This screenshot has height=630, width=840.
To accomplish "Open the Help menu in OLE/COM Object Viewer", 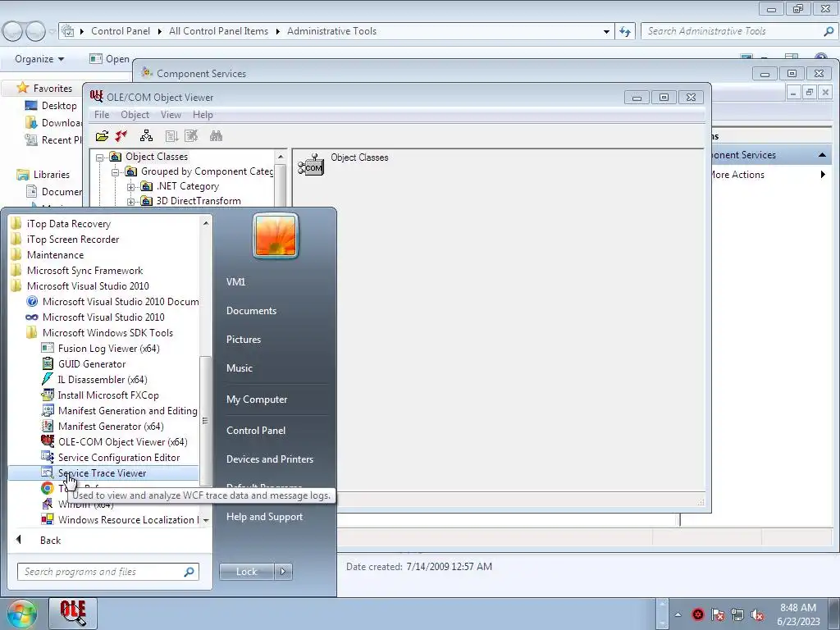I will pyautogui.click(x=203, y=115).
